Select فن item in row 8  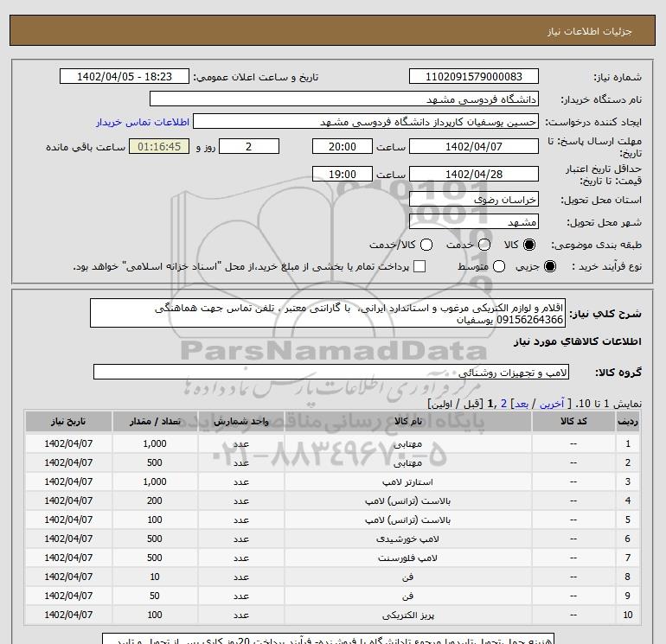(x=407, y=577)
